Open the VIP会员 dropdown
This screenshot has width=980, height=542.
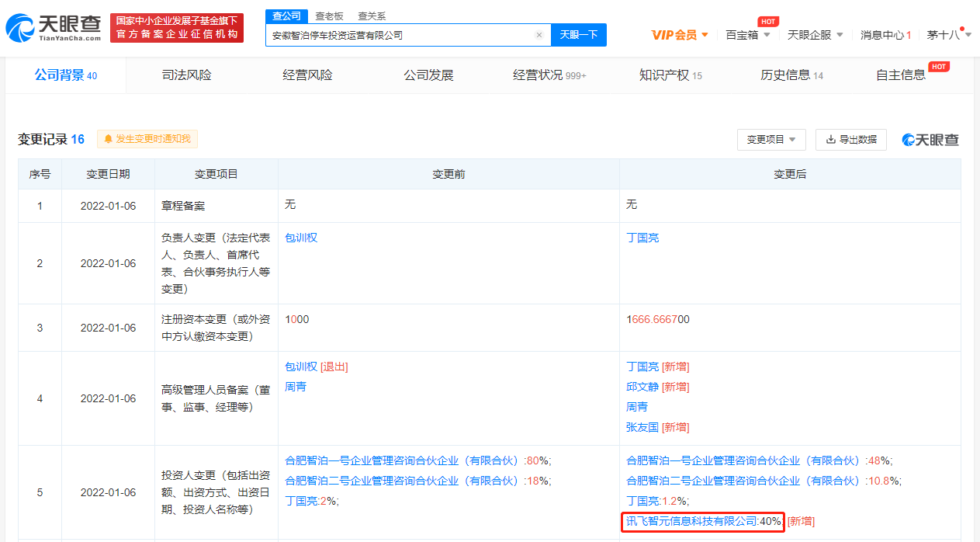(680, 35)
